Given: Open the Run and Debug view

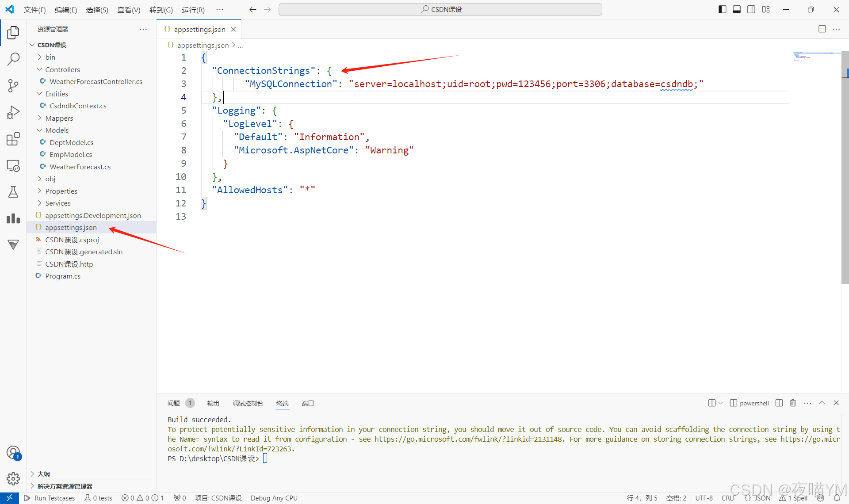Looking at the screenshot, I should (13, 112).
